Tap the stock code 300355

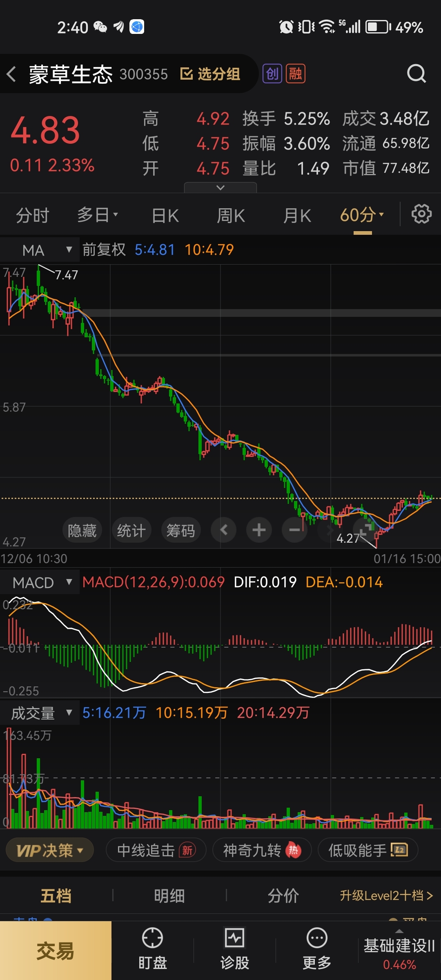point(144,74)
